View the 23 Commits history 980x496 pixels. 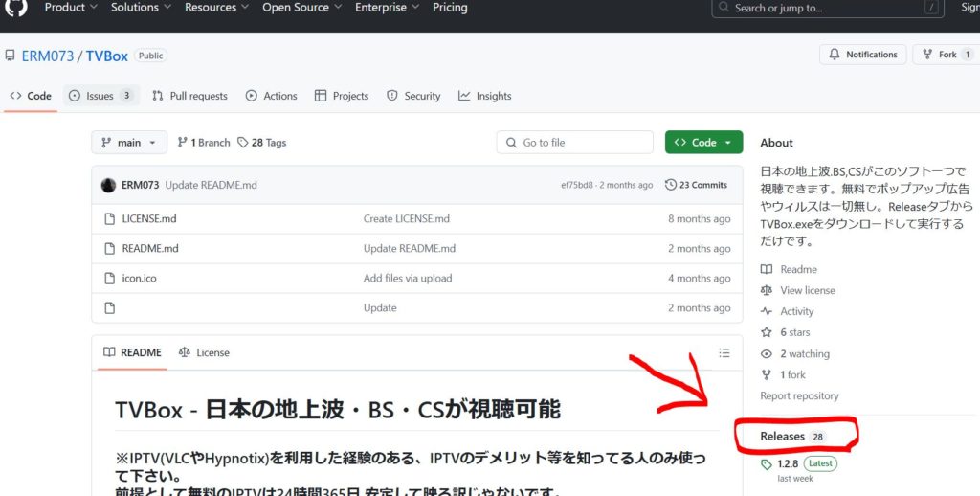click(x=697, y=185)
